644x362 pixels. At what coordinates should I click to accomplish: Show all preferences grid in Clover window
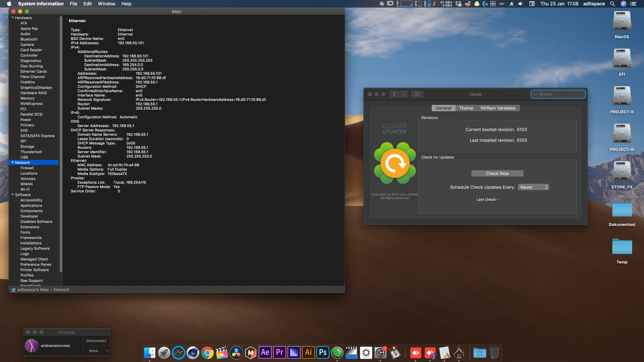click(x=417, y=94)
